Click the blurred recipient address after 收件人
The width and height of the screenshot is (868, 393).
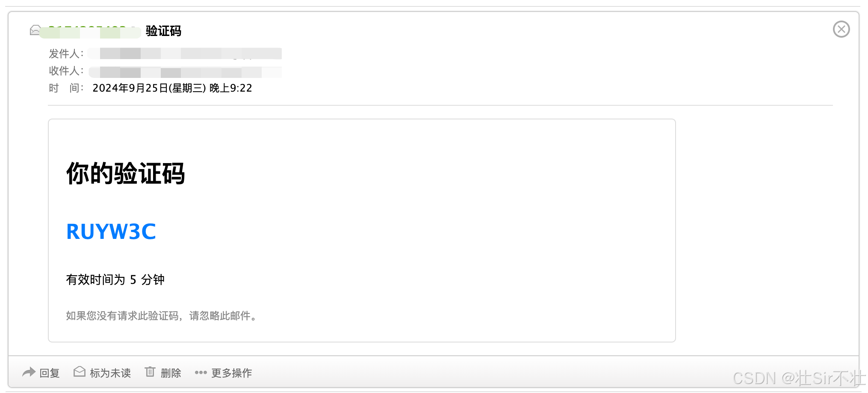click(185, 71)
